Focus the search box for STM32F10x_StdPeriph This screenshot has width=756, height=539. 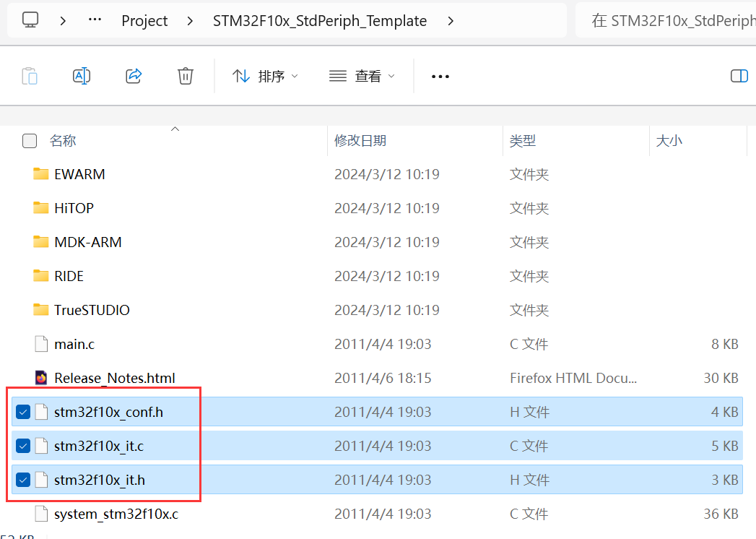tap(666, 20)
